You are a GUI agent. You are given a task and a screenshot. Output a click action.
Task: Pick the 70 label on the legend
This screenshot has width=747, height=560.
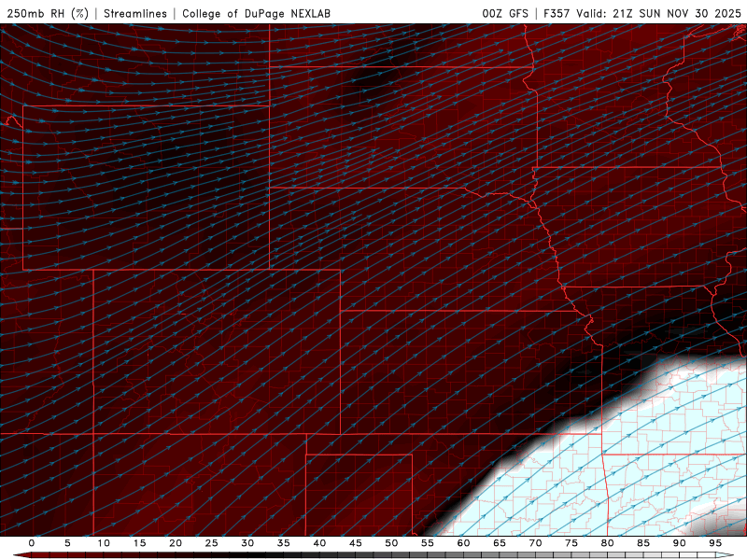tap(535, 543)
